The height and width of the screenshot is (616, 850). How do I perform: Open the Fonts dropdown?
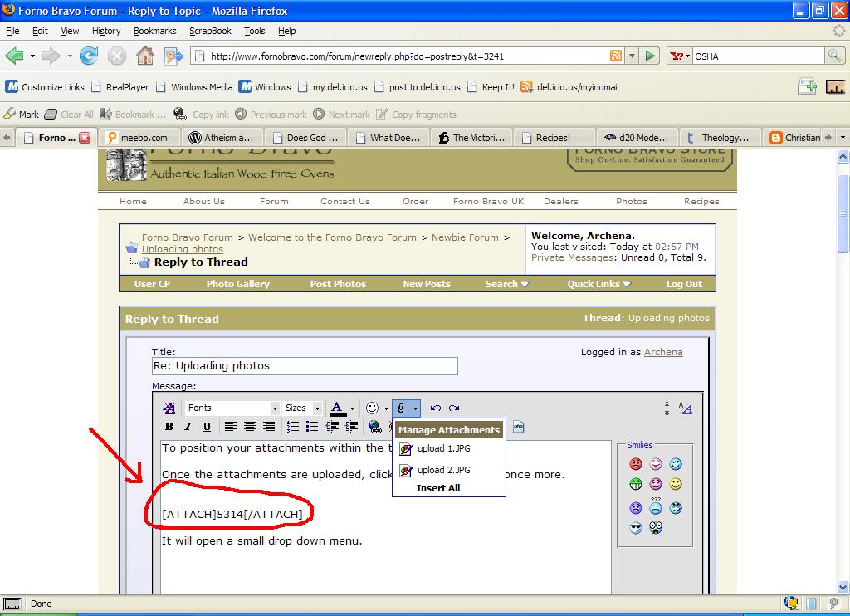pos(232,408)
